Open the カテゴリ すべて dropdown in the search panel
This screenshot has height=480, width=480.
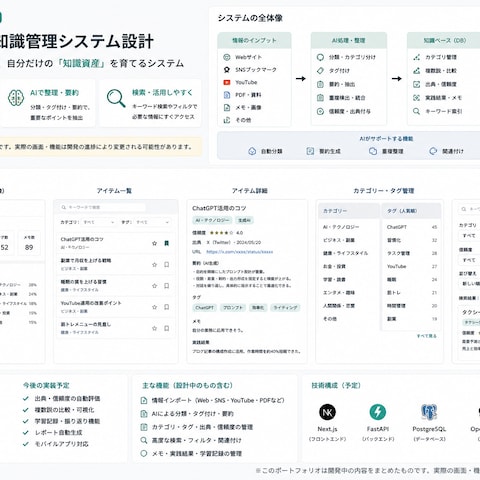(469, 236)
